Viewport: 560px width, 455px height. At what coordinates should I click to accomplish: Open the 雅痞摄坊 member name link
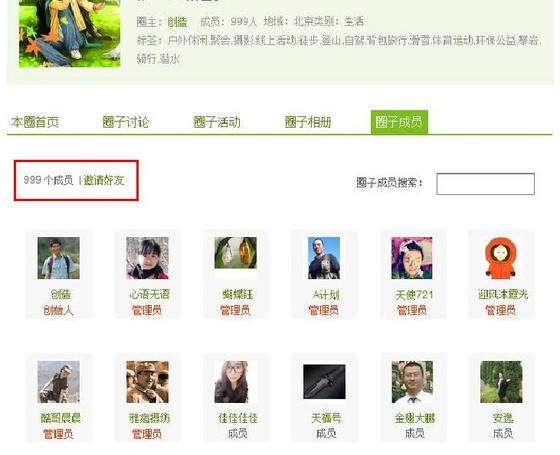point(149,418)
